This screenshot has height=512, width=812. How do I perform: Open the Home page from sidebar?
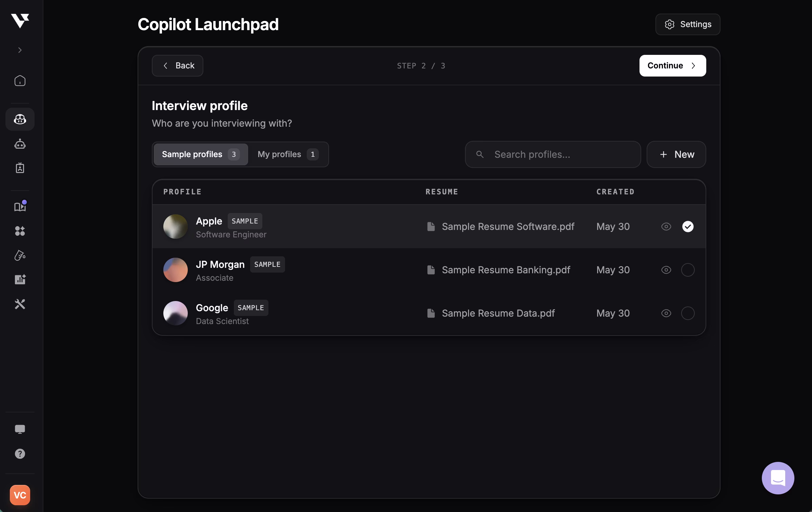coord(20,81)
